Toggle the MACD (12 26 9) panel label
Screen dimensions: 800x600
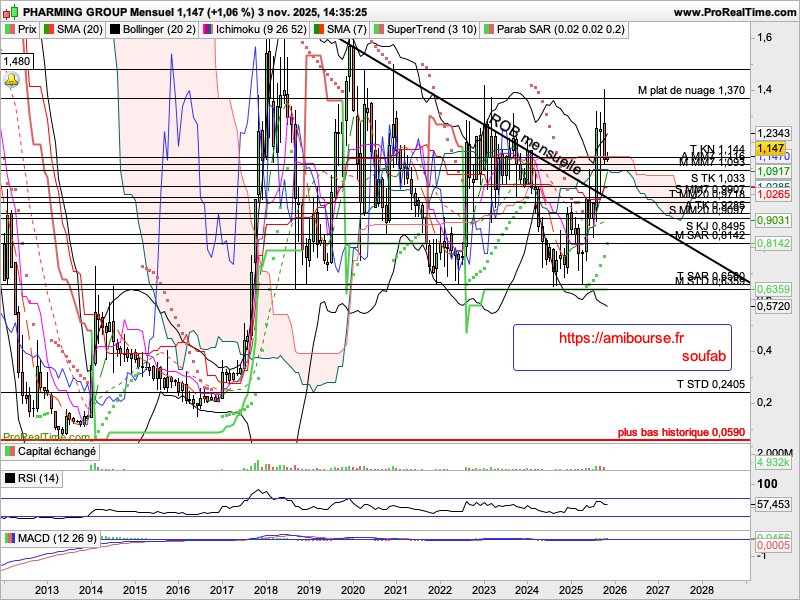point(57,539)
